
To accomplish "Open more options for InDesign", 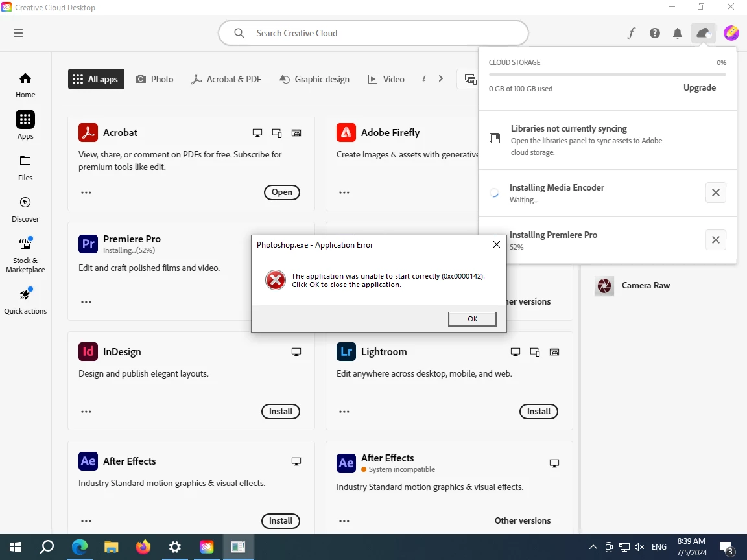I will coord(86,412).
